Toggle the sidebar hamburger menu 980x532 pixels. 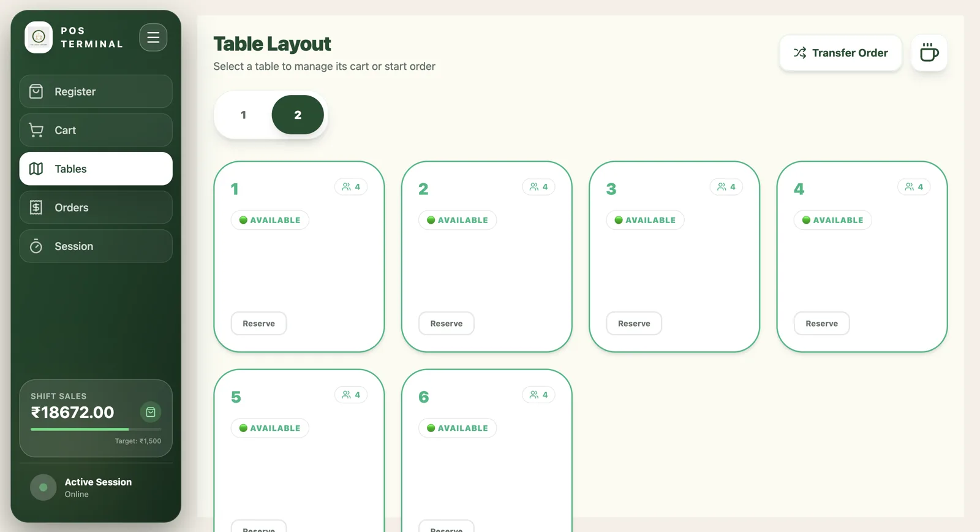coord(153,37)
